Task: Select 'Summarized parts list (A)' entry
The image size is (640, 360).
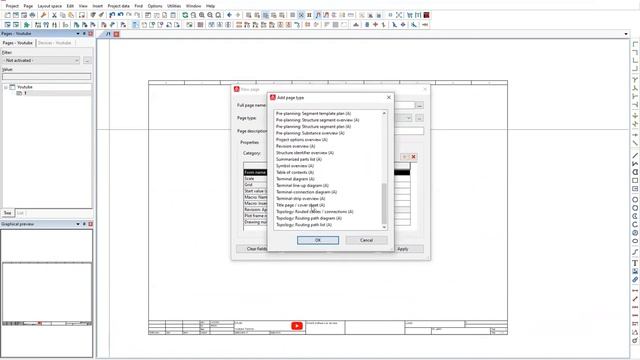Action: 299,159
